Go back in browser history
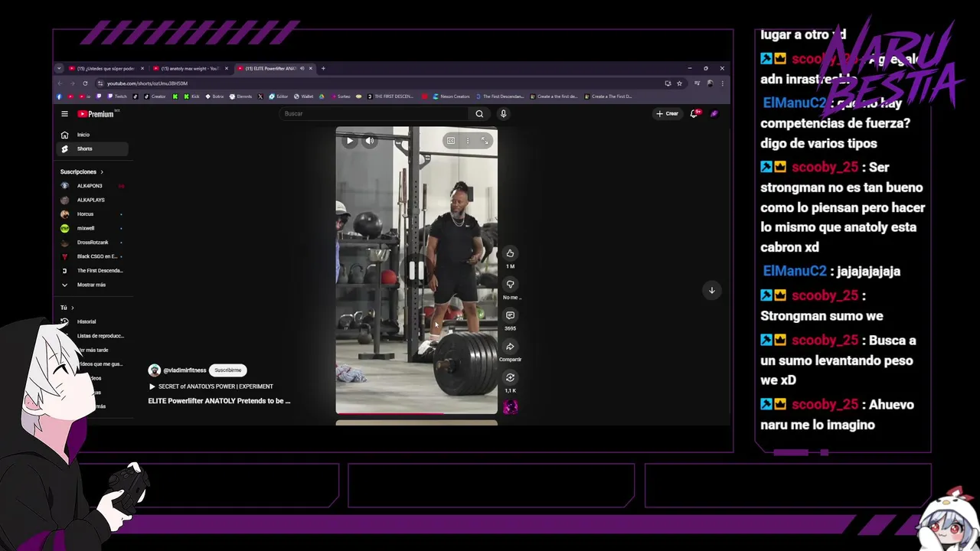Image resolution: width=980 pixels, height=551 pixels. (60, 83)
